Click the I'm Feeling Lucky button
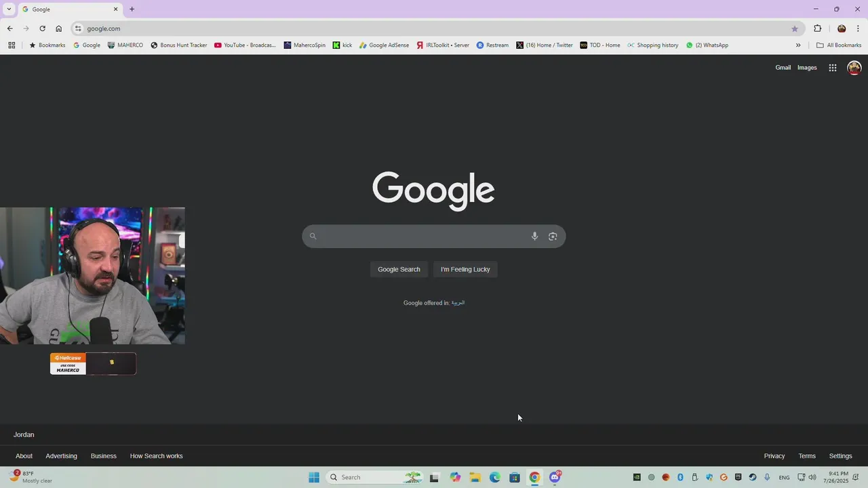 click(x=465, y=269)
